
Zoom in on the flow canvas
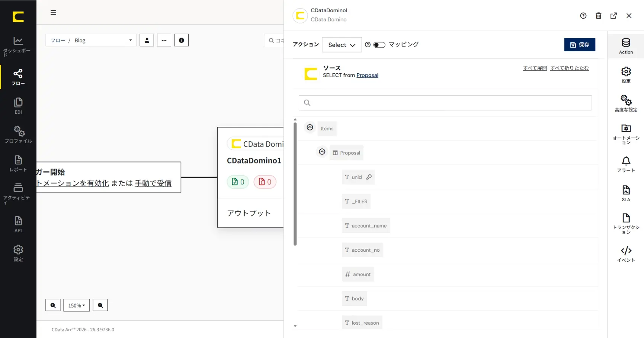coord(53,305)
